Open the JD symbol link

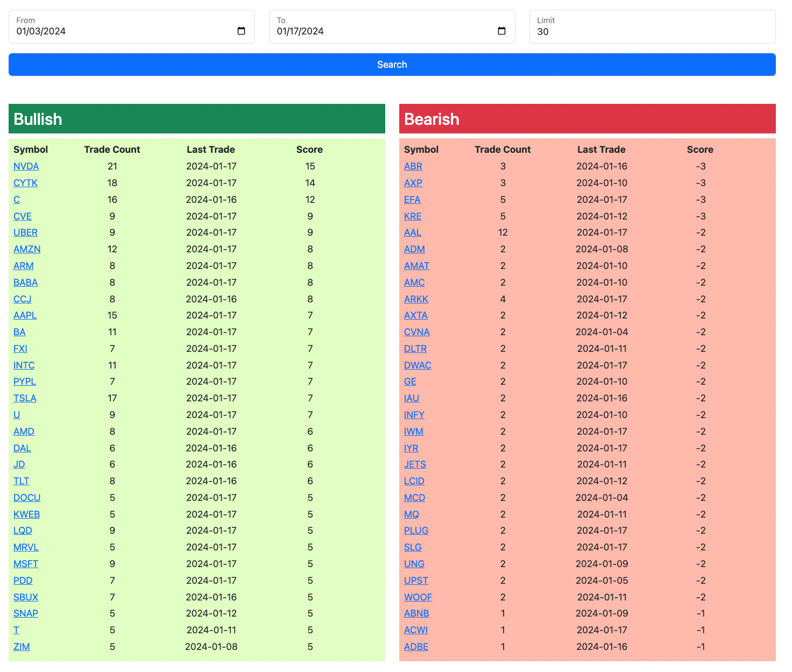19,464
